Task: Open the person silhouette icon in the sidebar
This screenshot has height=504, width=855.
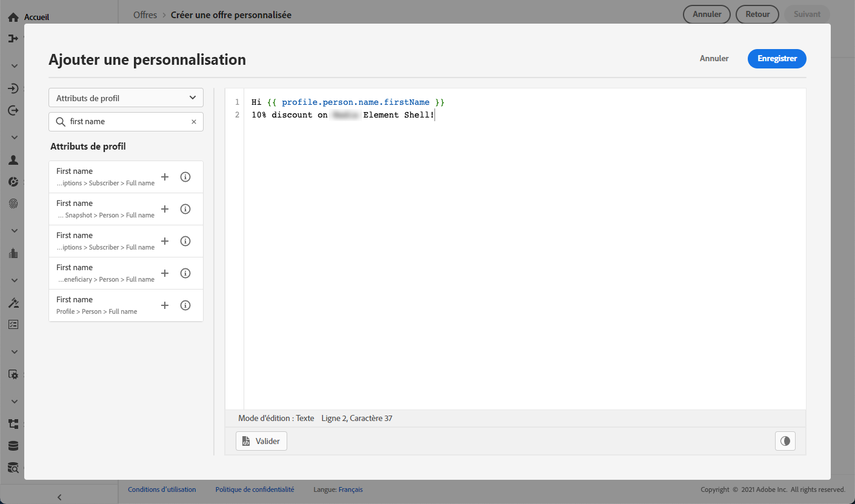Action: coord(13,161)
